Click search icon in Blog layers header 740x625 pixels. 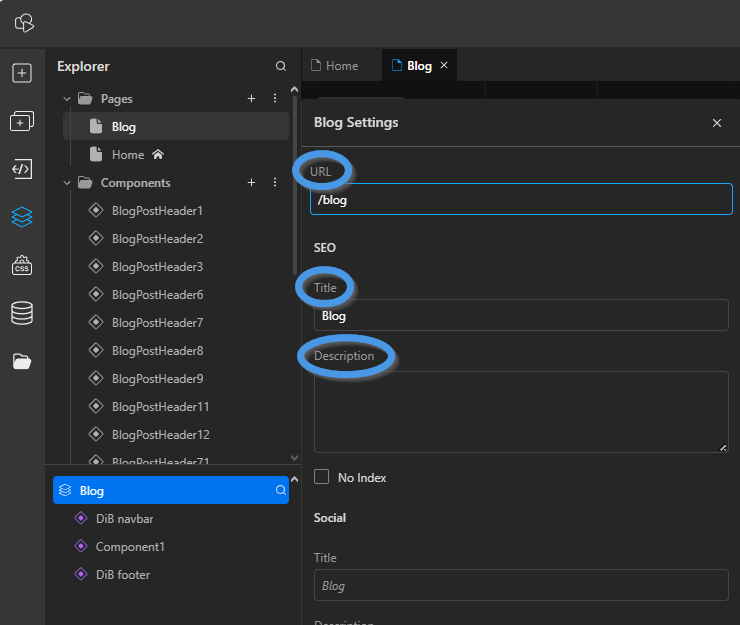tap(281, 490)
